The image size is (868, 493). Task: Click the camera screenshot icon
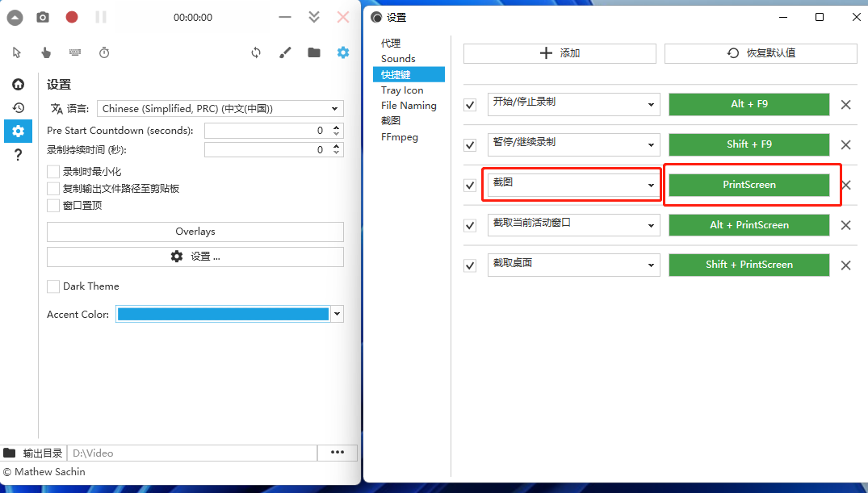click(43, 17)
